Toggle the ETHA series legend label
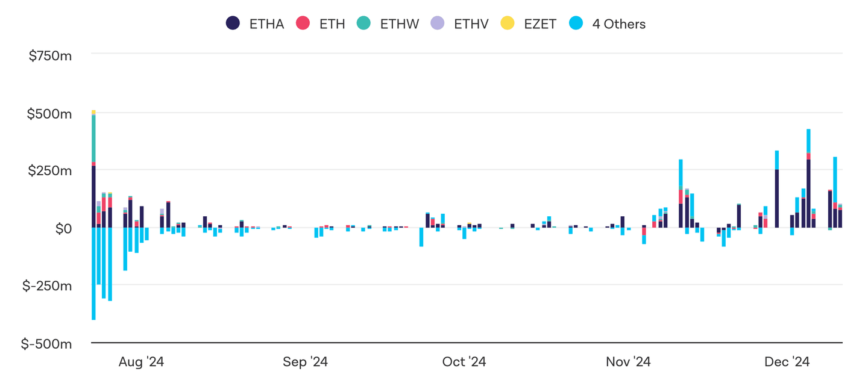868x380 pixels. click(x=266, y=25)
